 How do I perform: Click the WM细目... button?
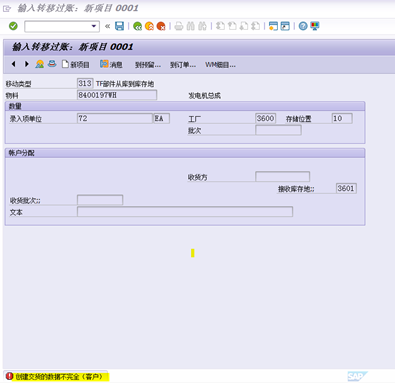click(220, 65)
